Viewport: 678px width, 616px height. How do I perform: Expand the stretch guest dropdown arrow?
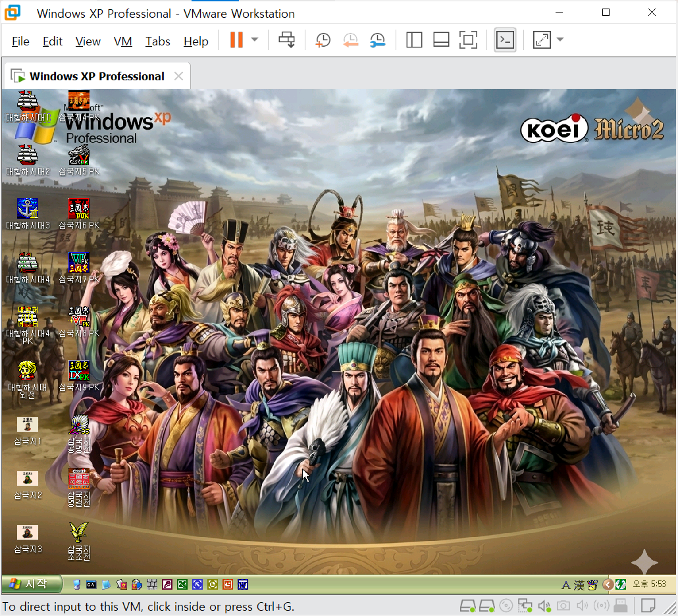[x=560, y=39]
